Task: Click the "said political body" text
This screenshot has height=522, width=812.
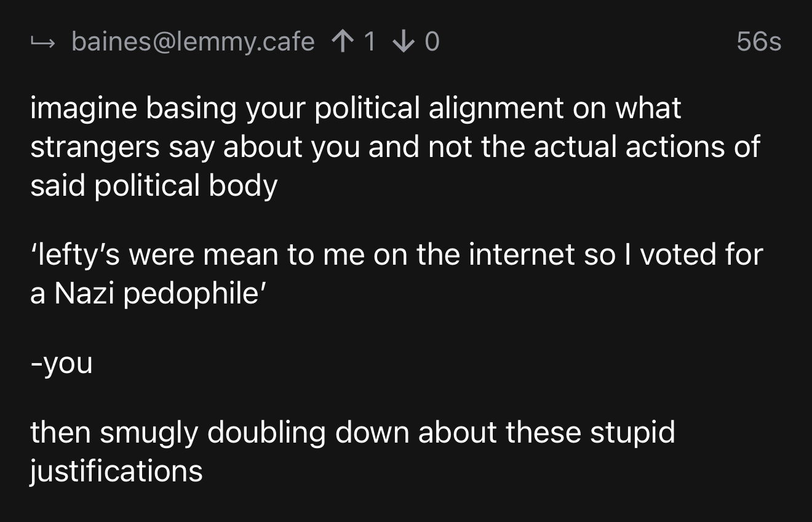Action: click(154, 186)
